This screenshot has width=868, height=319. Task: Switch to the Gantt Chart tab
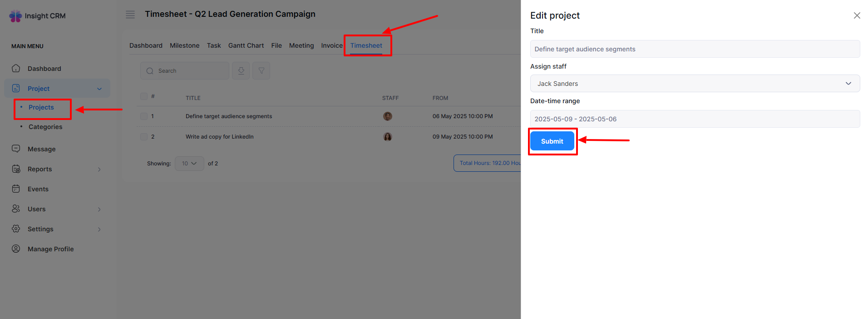point(246,45)
